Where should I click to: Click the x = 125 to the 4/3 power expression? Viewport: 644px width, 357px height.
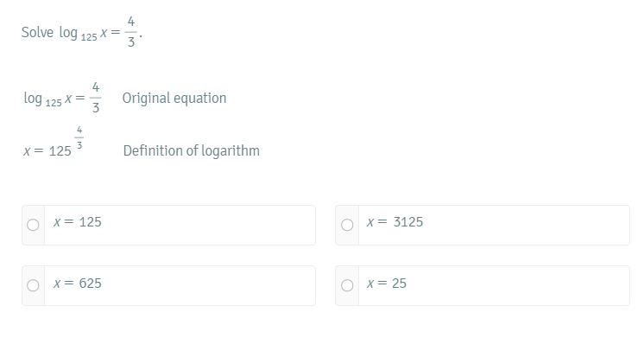tap(54, 143)
